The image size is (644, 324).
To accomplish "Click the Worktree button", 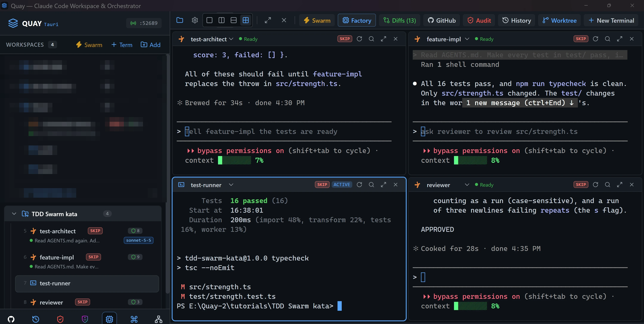I will point(559,20).
